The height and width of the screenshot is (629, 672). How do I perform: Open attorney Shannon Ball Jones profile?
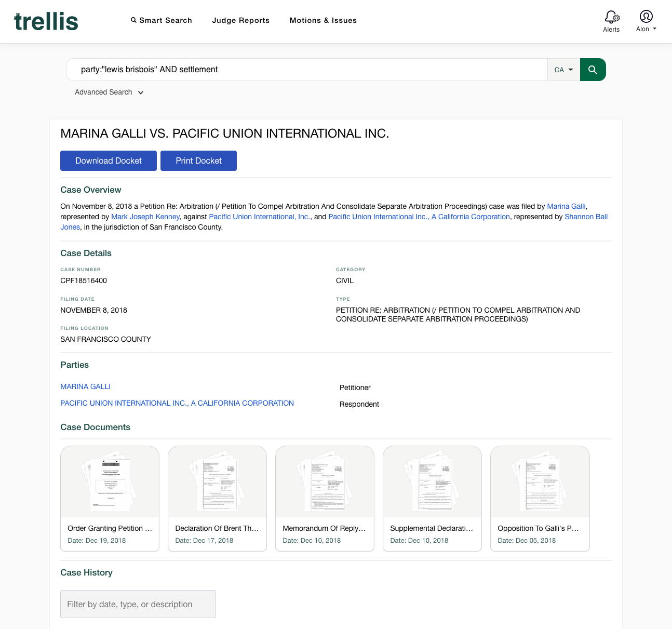pyautogui.click(x=586, y=217)
